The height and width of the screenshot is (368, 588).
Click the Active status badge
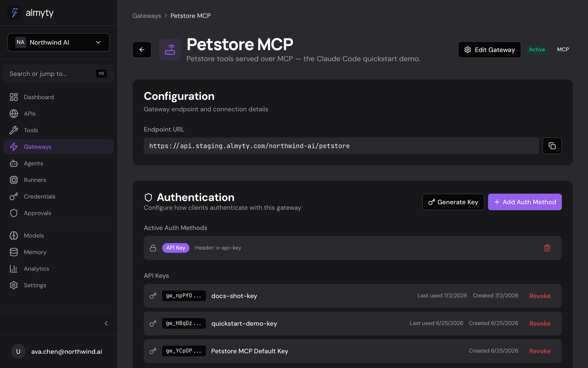(x=537, y=50)
